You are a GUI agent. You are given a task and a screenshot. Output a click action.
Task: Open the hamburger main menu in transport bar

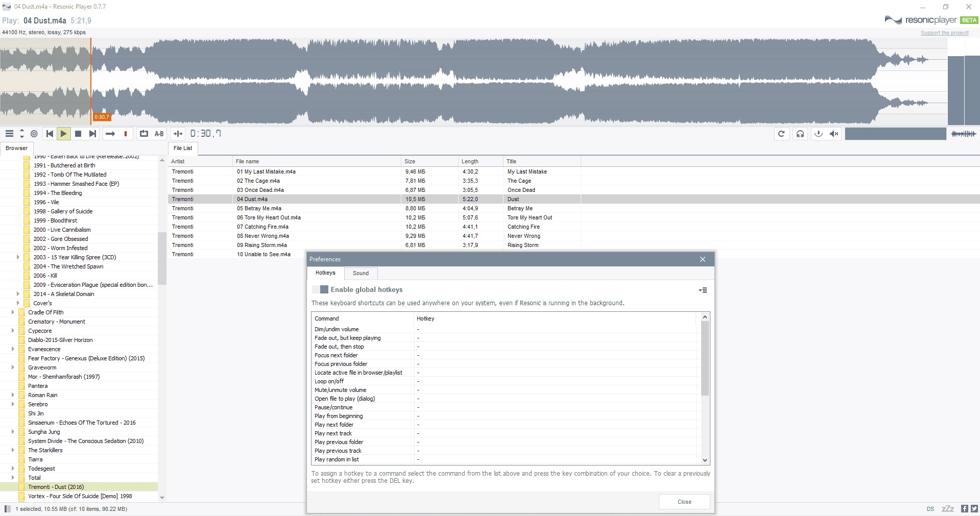[x=9, y=134]
